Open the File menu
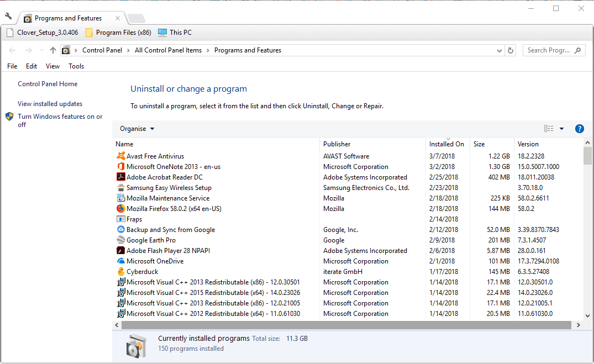Image resolution: width=594 pixels, height=364 pixels. point(12,66)
